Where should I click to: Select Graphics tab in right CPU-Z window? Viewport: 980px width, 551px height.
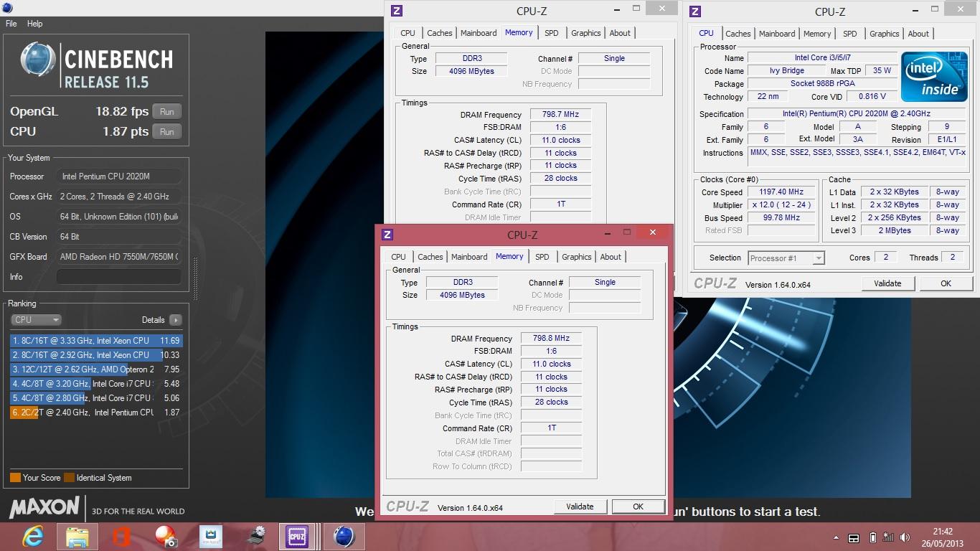pos(885,34)
